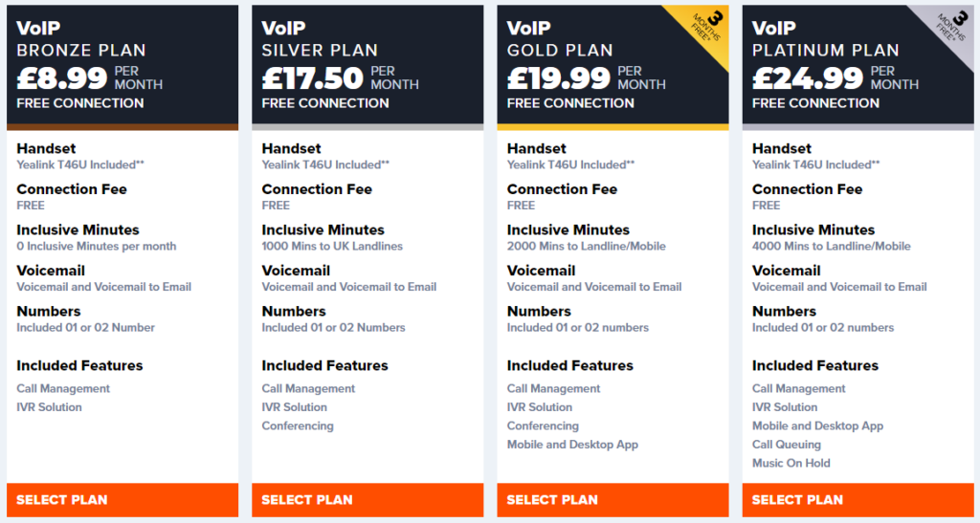Screen dimensions: 980x523
Task: Click the £24.99 Platinum plan price
Action: pos(804,77)
